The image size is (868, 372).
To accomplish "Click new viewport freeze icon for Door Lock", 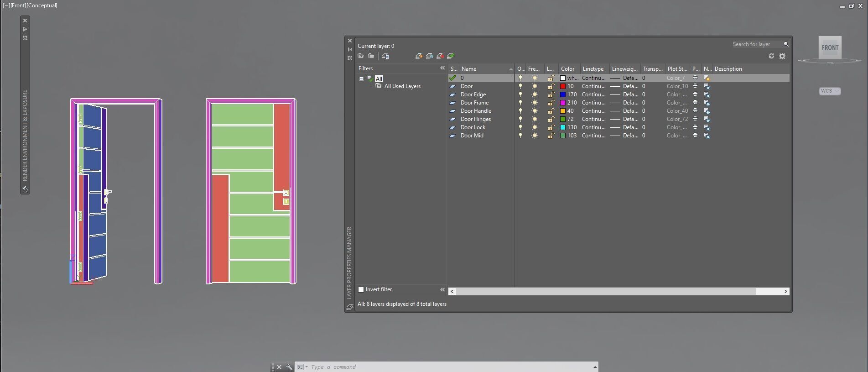I will [x=707, y=127].
